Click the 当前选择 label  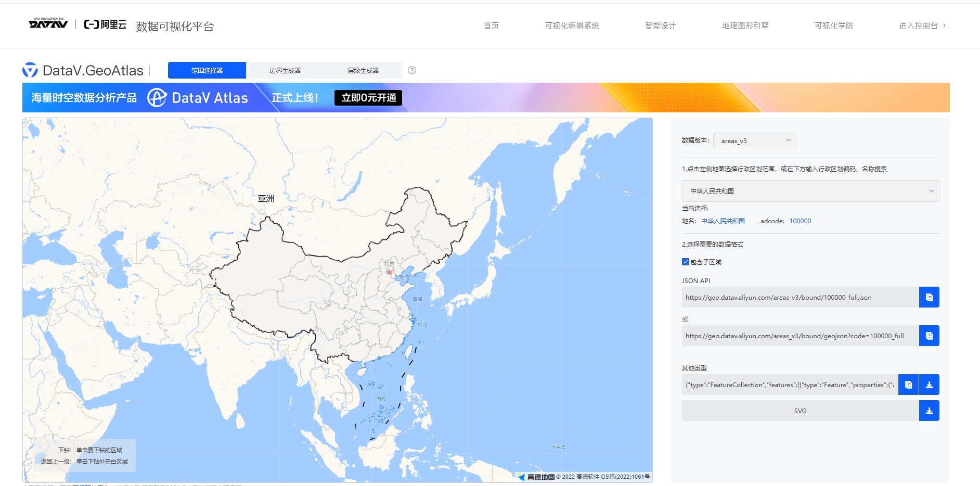[x=695, y=208]
